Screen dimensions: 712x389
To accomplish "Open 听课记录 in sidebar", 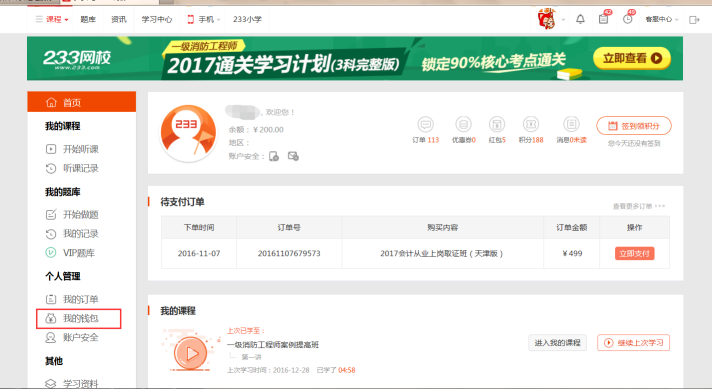I will tap(80, 168).
